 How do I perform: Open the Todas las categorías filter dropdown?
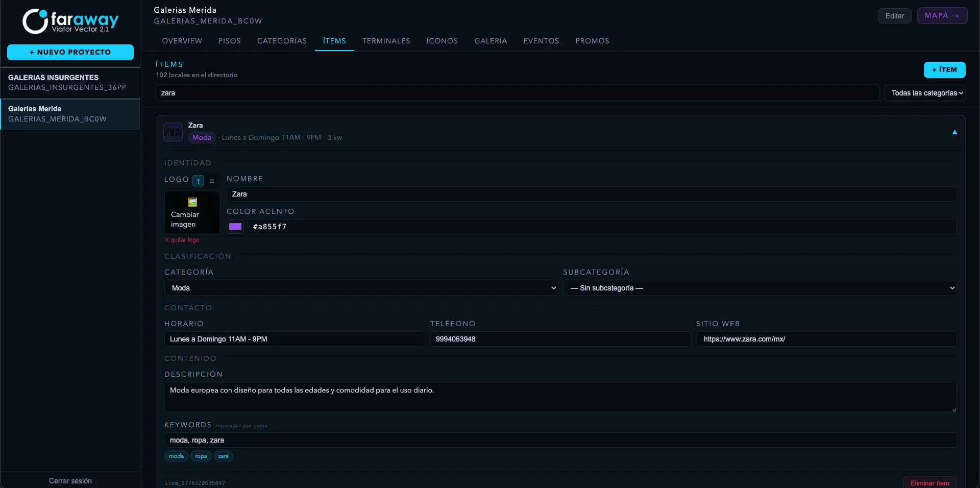[925, 93]
